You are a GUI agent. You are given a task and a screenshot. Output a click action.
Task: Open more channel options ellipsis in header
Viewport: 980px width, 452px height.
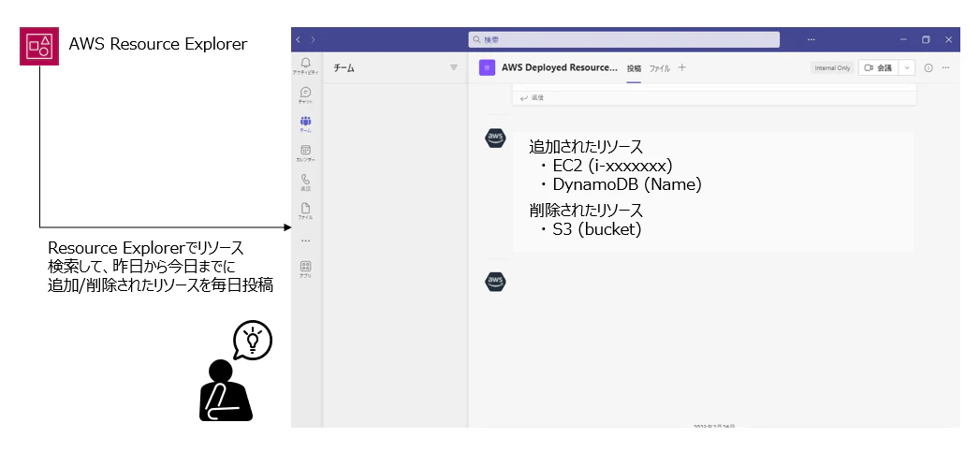point(945,67)
